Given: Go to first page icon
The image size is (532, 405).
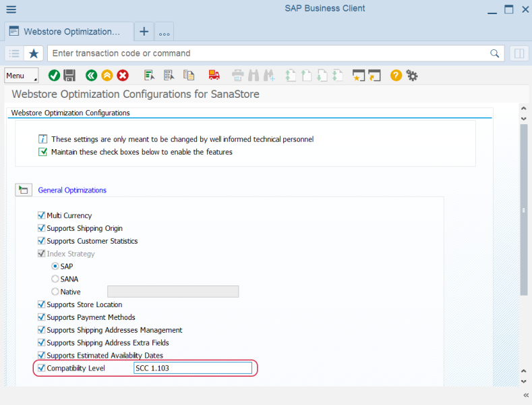Looking at the screenshot, I should [x=291, y=76].
